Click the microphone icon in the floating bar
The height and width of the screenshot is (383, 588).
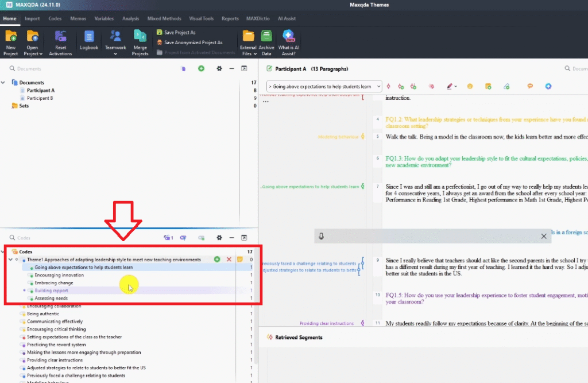pos(322,236)
